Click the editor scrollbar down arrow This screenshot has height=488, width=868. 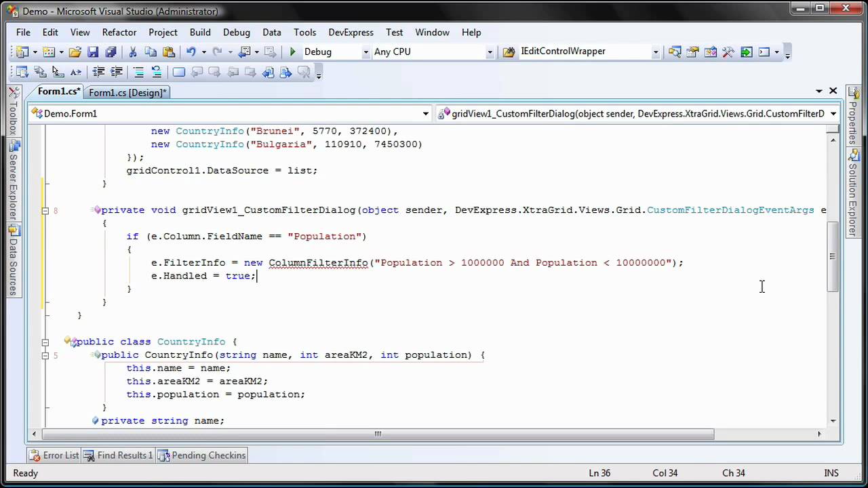(x=833, y=422)
